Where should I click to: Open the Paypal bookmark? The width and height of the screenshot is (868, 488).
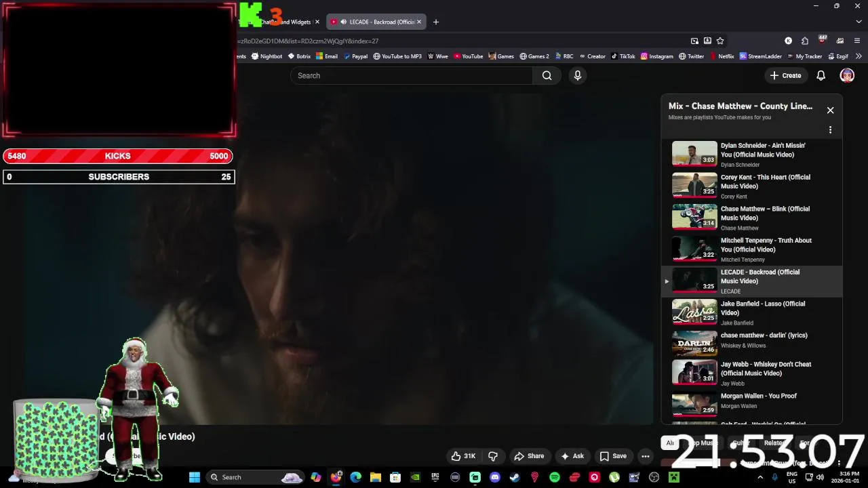[355, 56]
